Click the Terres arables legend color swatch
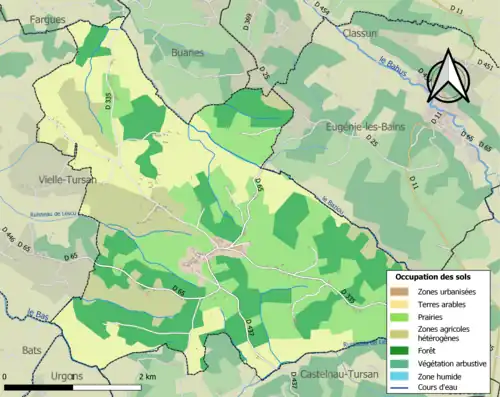 [399, 304]
